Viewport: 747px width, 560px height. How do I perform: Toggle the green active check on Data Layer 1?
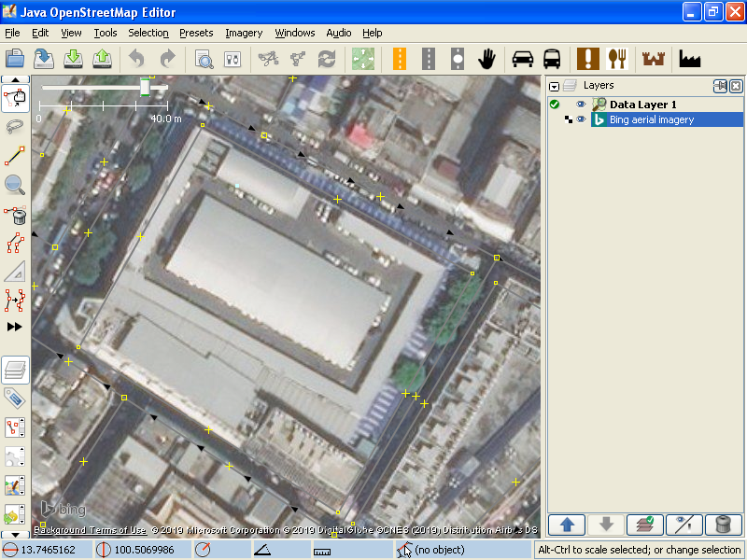(555, 105)
